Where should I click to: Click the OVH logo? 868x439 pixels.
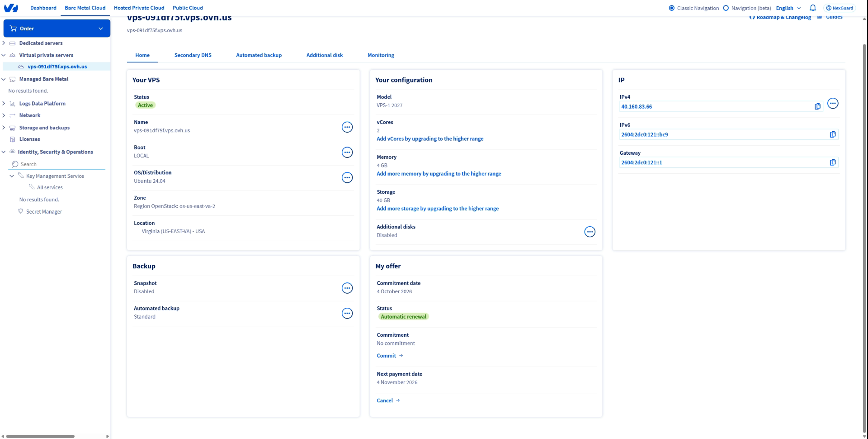pyautogui.click(x=11, y=8)
